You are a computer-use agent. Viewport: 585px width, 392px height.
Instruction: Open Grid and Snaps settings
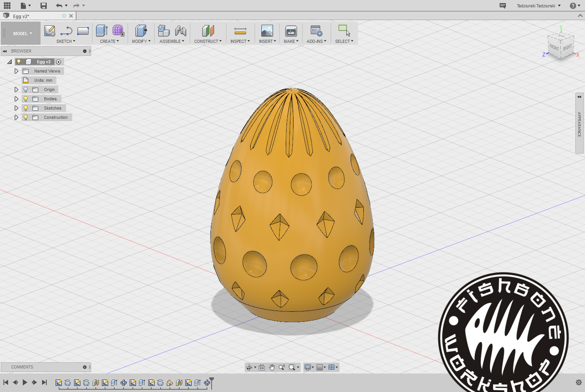321,367
